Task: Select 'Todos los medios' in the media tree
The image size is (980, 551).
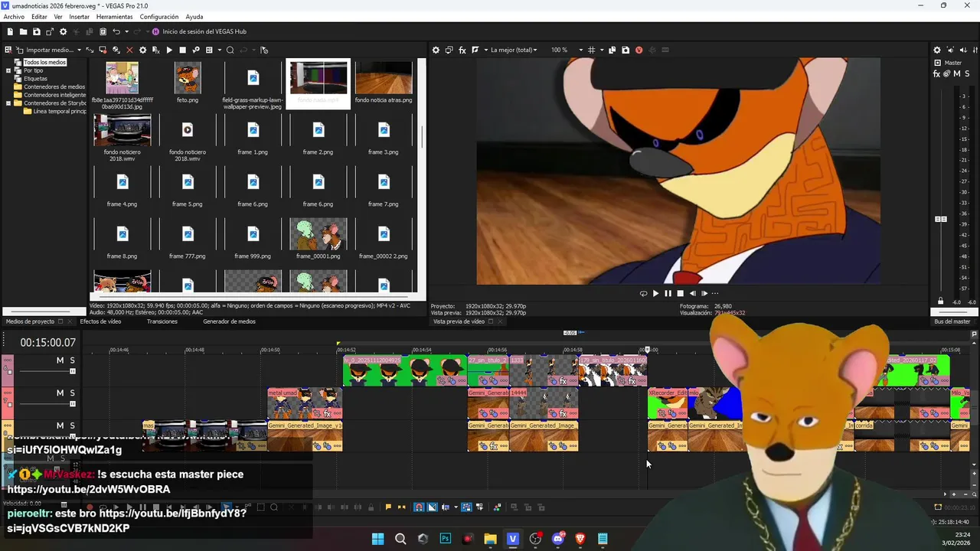Action: [x=44, y=62]
